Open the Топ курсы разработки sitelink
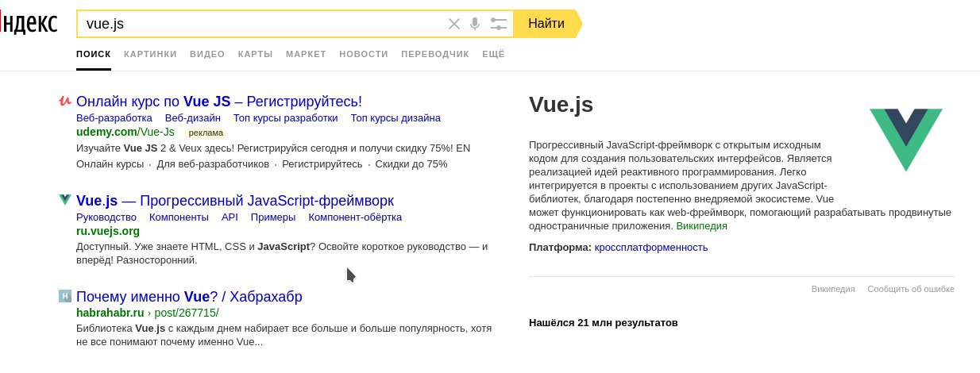Screen dimensions: 980x373 [286, 118]
